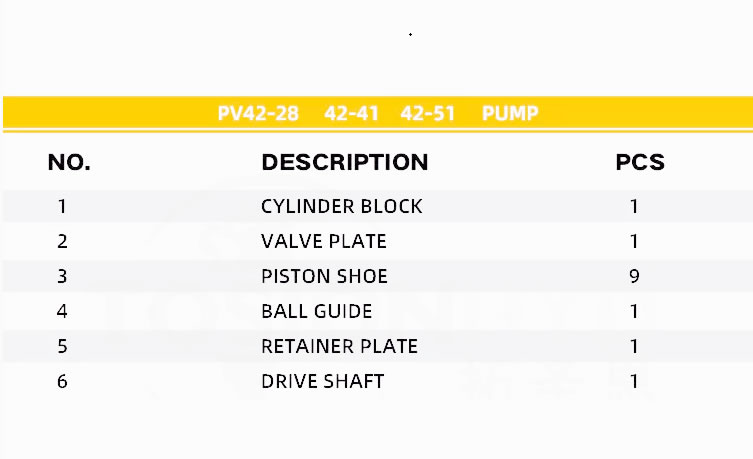Select the RETAINER PLATE description
This screenshot has width=753, height=459.
pyautogui.click(x=339, y=347)
